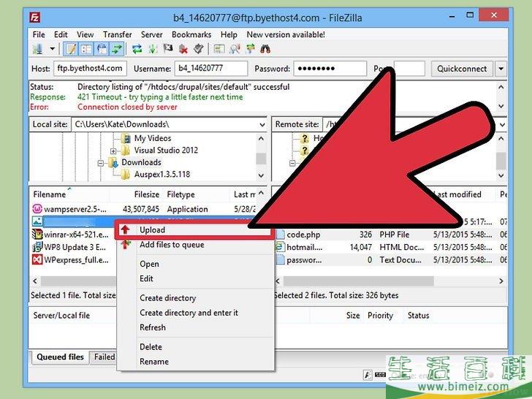
Task: Sort remote files by Last modified column
Action: [x=458, y=194]
